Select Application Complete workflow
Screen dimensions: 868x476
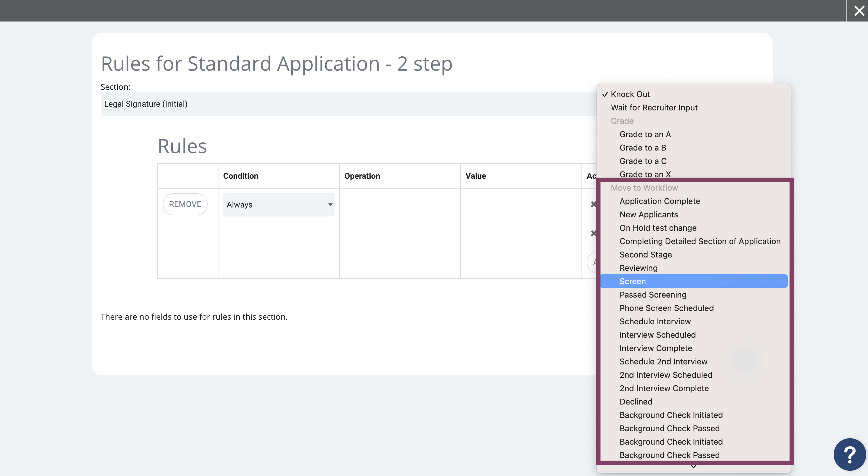pos(694,201)
